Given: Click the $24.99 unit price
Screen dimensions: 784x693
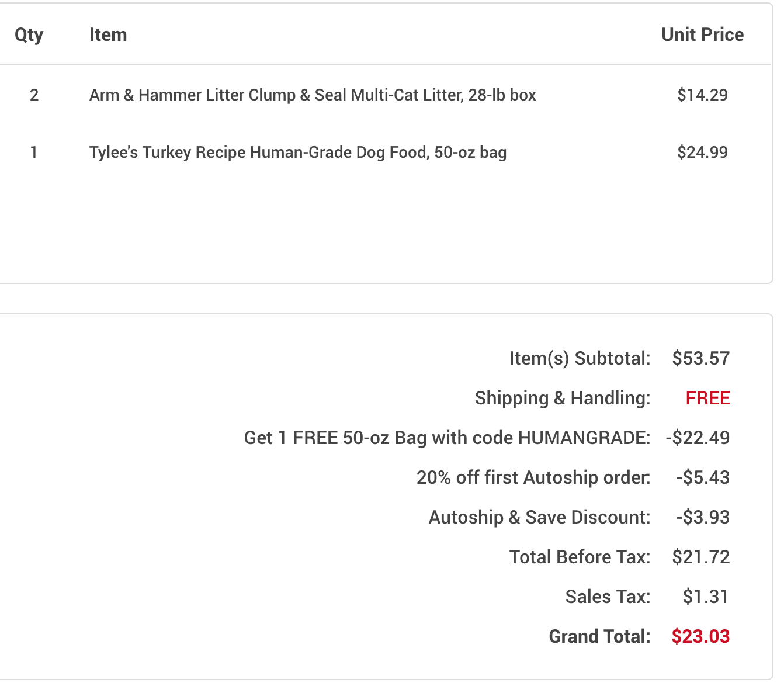Looking at the screenshot, I should (702, 153).
